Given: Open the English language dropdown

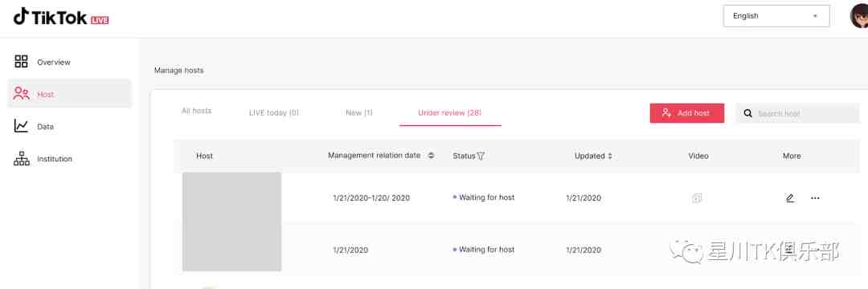Looking at the screenshot, I should tap(776, 16).
